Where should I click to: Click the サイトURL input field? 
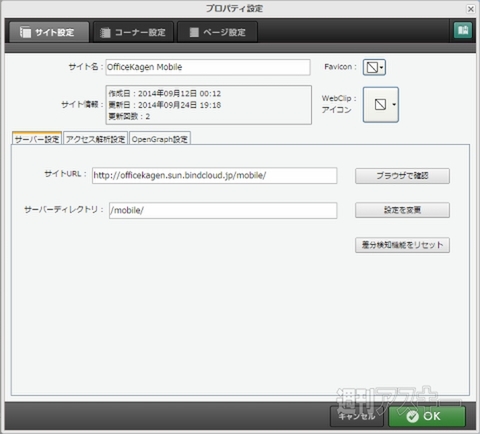[x=215, y=175]
